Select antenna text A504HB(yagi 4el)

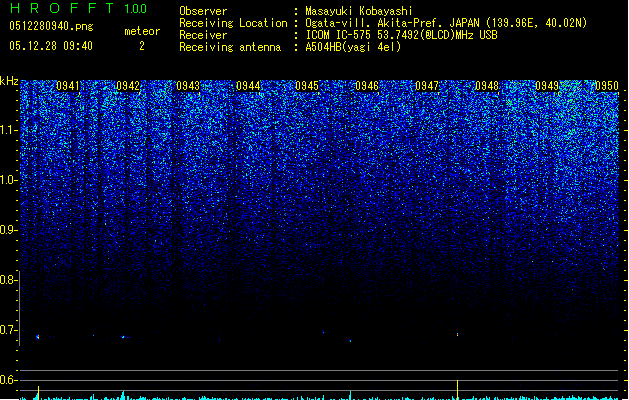tap(353, 47)
